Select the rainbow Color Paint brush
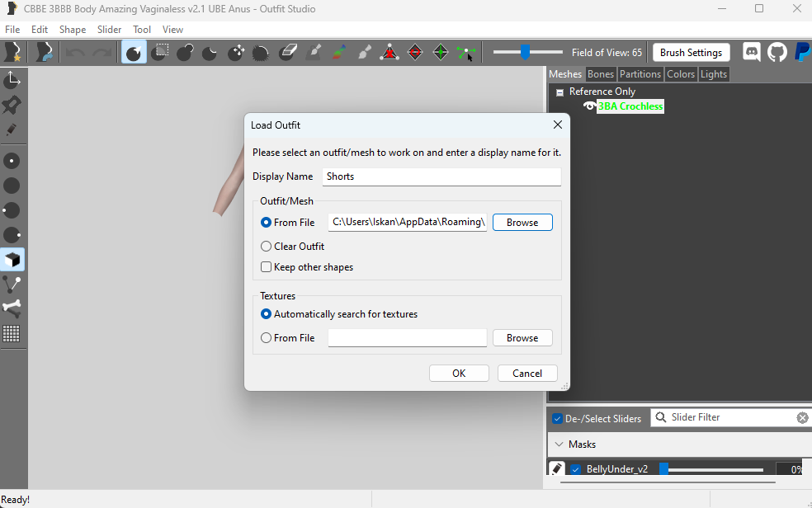 [x=338, y=52]
